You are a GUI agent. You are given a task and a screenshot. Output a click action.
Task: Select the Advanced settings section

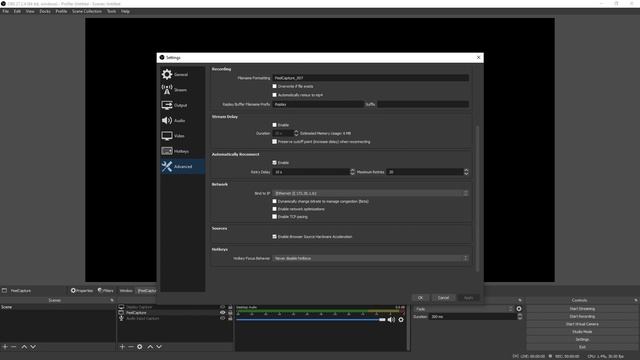pyautogui.click(x=182, y=167)
